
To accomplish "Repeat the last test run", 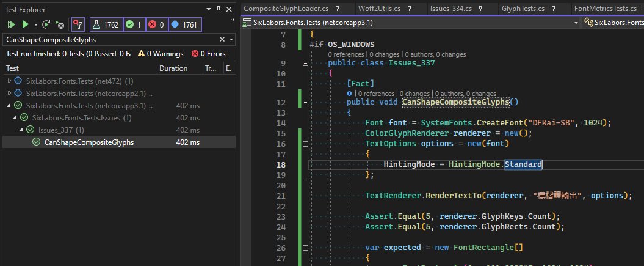I will pos(46,24).
